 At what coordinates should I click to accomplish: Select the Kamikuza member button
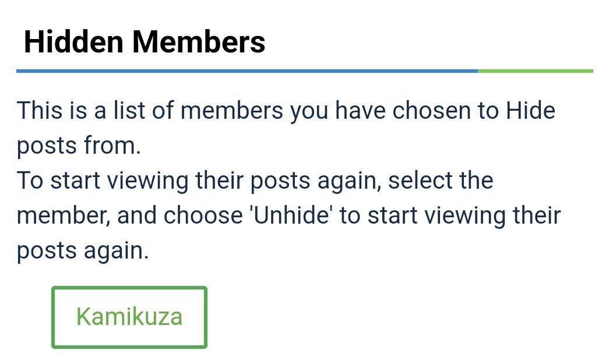(129, 317)
